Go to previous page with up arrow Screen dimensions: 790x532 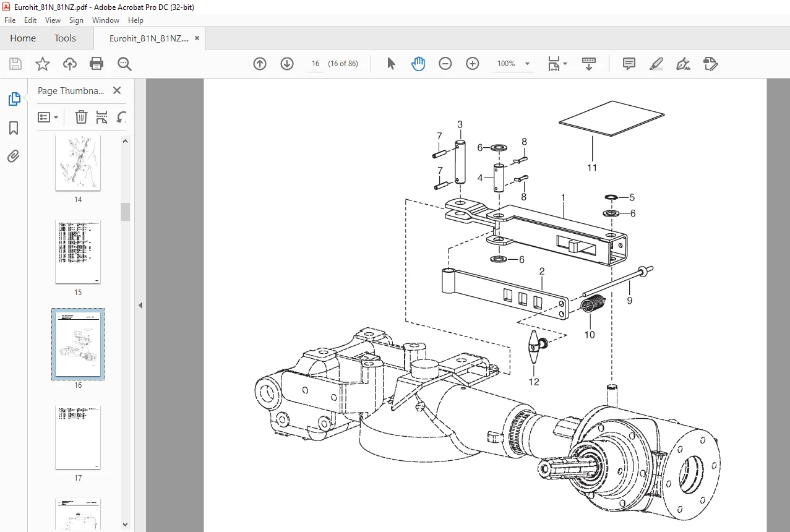click(260, 64)
